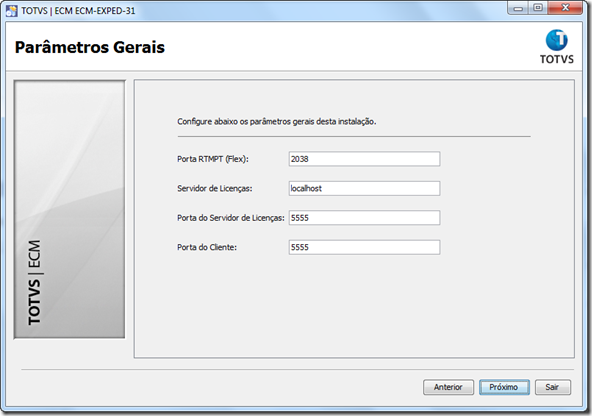Minimize the installer window
592x416 pixels.
pyautogui.click(x=518, y=8)
